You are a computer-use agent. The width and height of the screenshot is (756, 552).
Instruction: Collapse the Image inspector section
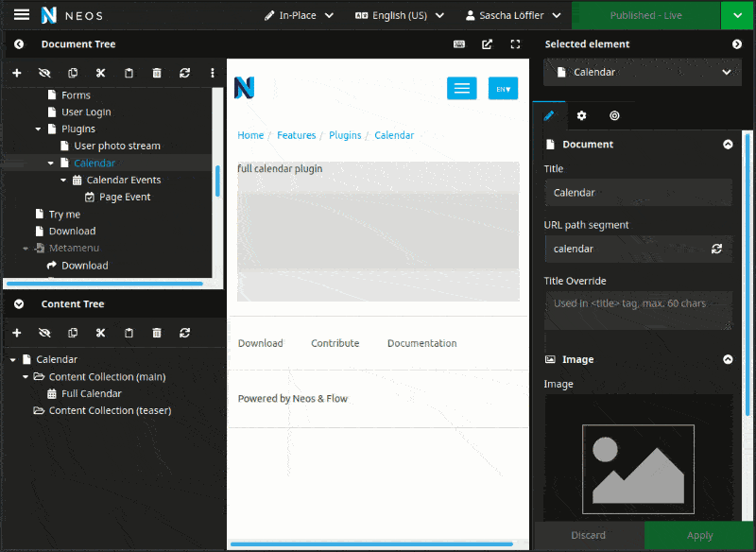pos(728,359)
